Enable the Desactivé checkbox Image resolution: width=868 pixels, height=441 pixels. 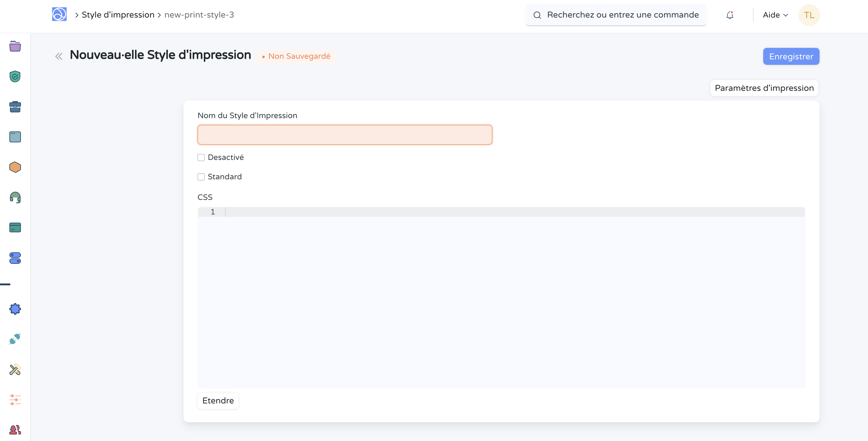tap(201, 158)
